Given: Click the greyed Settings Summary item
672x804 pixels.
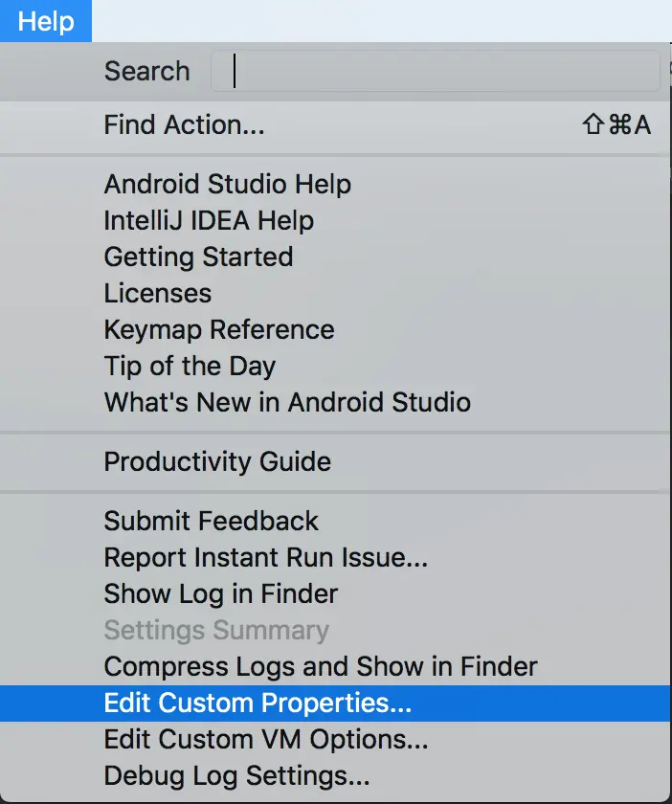Looking at the screenshot, I should (216, 630).
